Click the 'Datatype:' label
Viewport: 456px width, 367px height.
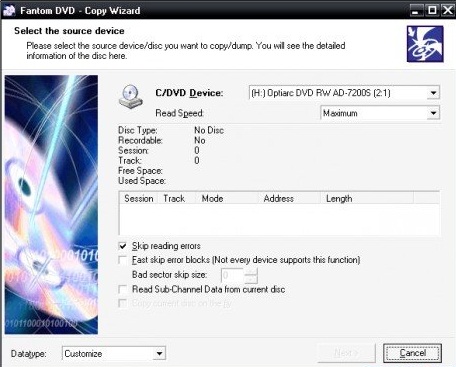29,354
